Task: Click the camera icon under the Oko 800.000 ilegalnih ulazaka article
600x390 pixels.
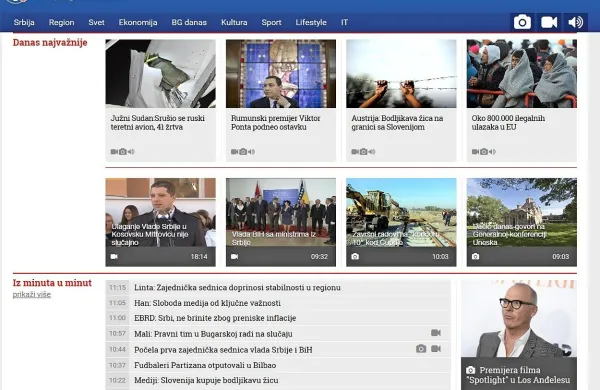Action: click(484, 152)
